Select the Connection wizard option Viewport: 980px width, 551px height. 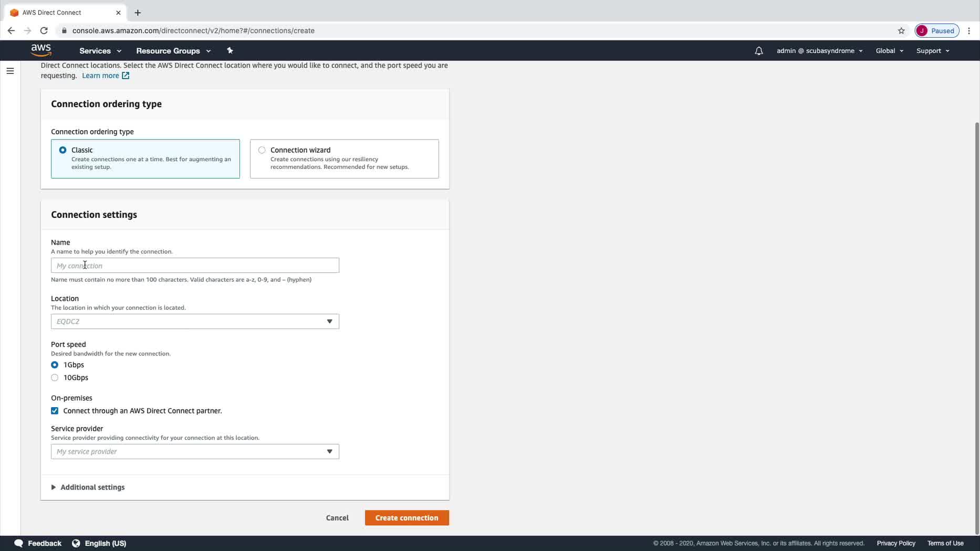pos(345,158)
